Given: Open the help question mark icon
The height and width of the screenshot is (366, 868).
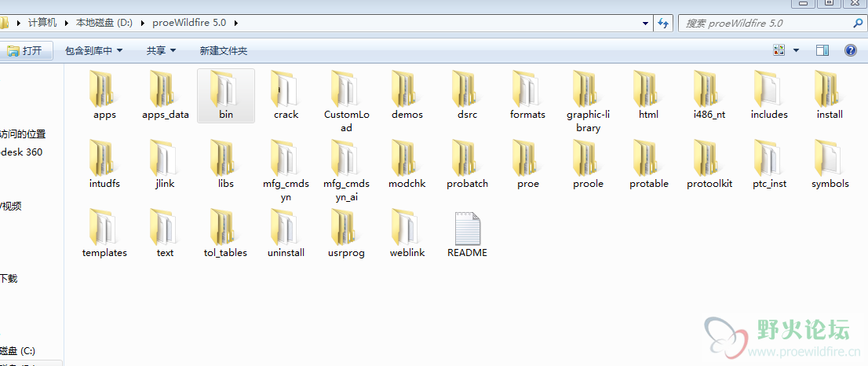Looking at the screenshot, I should (x=850, y=50).
